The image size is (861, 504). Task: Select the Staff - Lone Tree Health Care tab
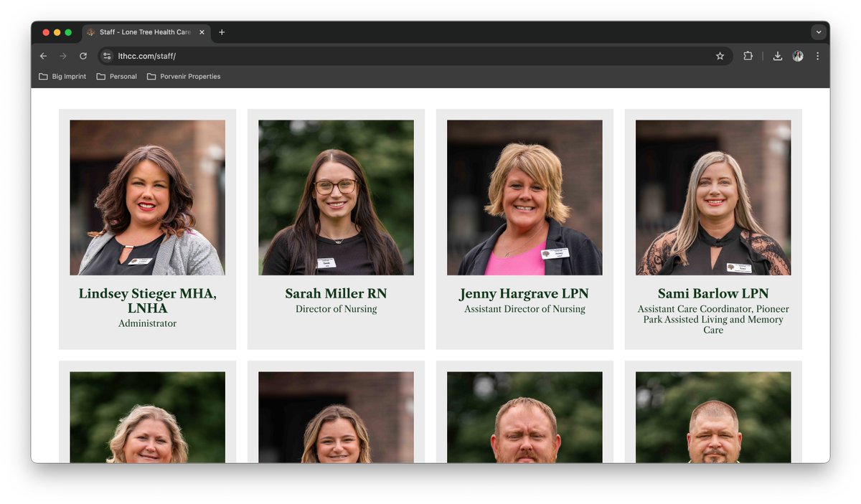click(146, 32)
